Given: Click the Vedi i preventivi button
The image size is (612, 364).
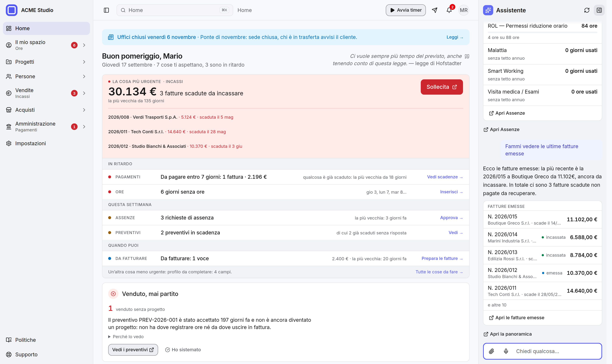Looking at the screenshot, I should [133, 349].
